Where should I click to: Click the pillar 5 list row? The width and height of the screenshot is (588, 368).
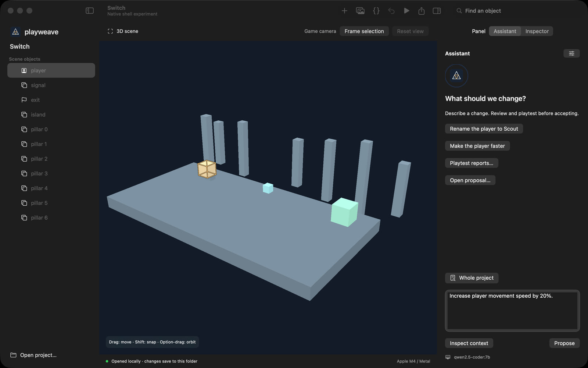(51, 203)
